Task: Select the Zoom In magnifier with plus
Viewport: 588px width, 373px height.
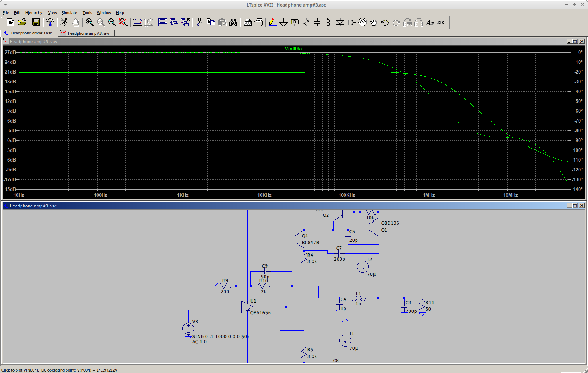Action: (90, 22)
